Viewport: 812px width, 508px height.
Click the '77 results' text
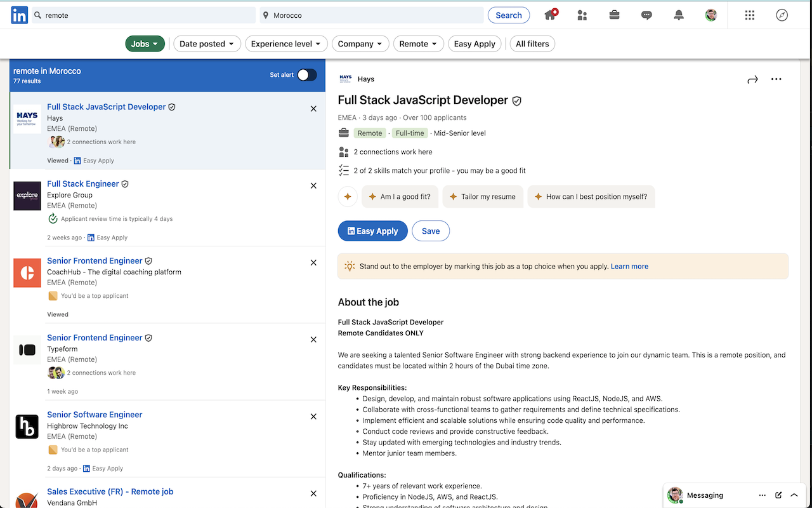pyautogui.click(x=27, y=81)
